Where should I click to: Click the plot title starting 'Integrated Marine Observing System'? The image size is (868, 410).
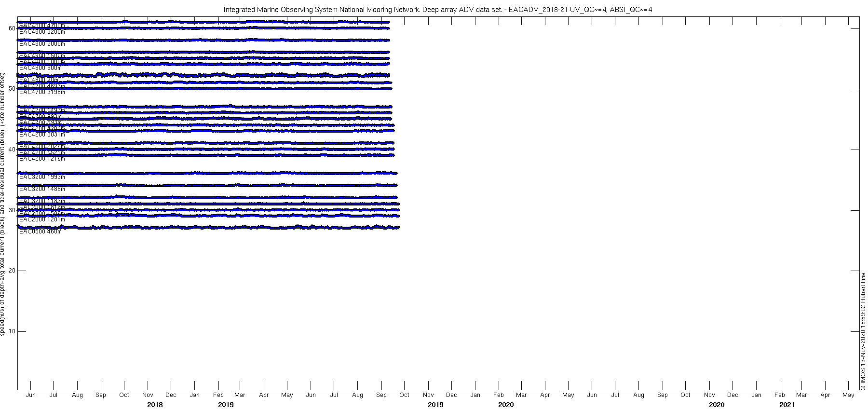tap(438, 10)
